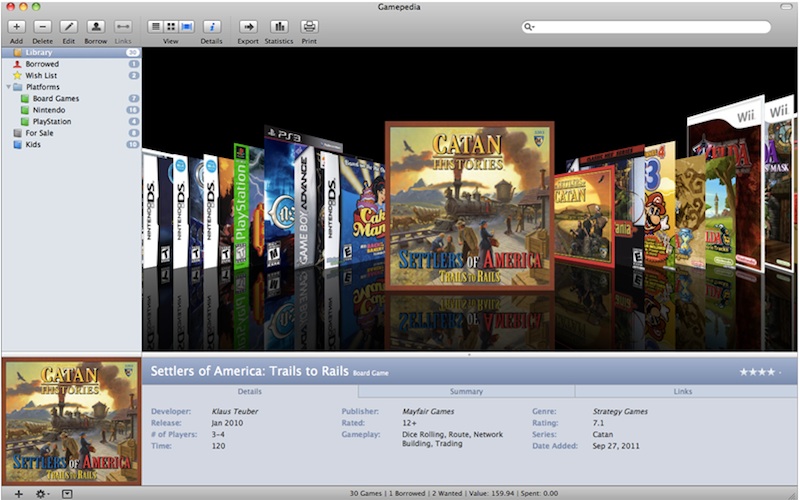Screen dimensions: 800x500
Task: Collapse the Platforms folder disclosure triangle
Action: [x=7, y=87]
